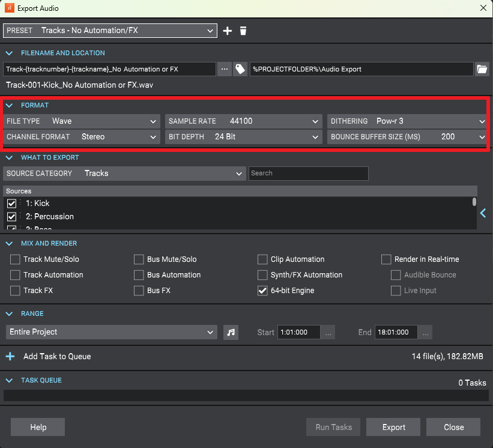Collapse the Filename and Location section
The height and width of the screenshot is (448, 493).
[x=10, y=53]
